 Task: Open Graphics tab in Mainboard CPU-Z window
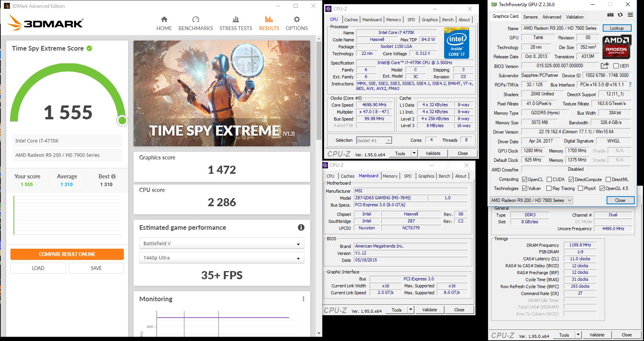point(426,176)
